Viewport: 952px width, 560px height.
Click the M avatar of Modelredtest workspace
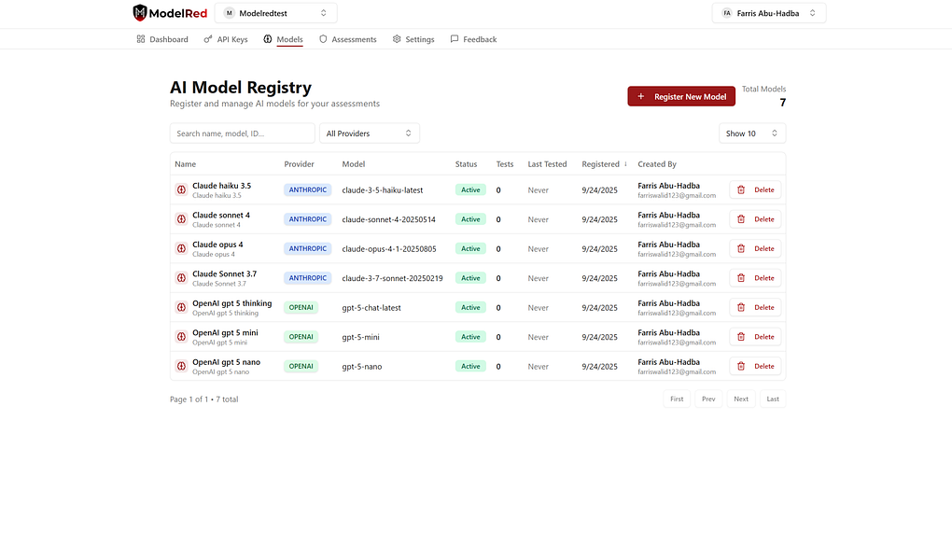click(229, 13)
